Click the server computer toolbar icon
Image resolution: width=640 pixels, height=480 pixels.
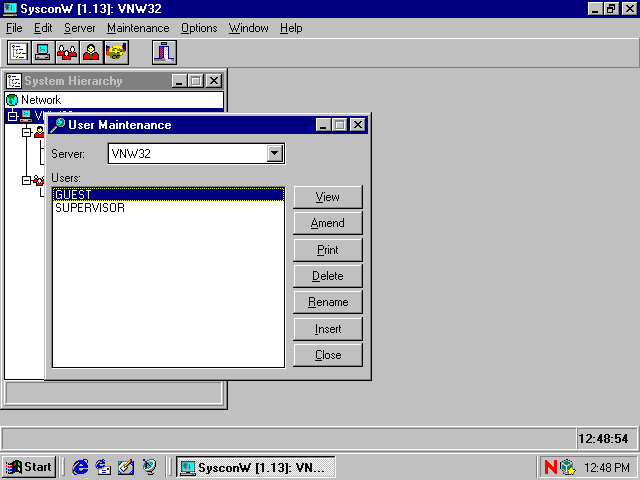[x=43, y=52]
